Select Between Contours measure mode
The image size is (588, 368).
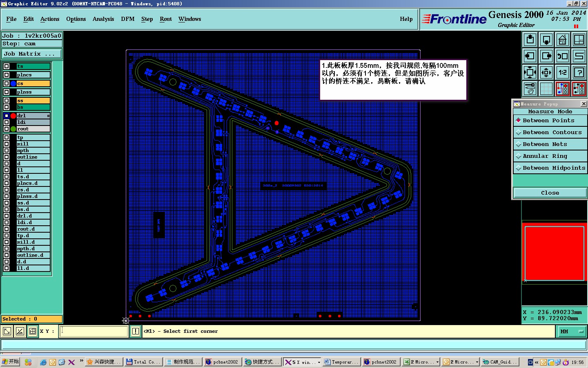point(550,132)
